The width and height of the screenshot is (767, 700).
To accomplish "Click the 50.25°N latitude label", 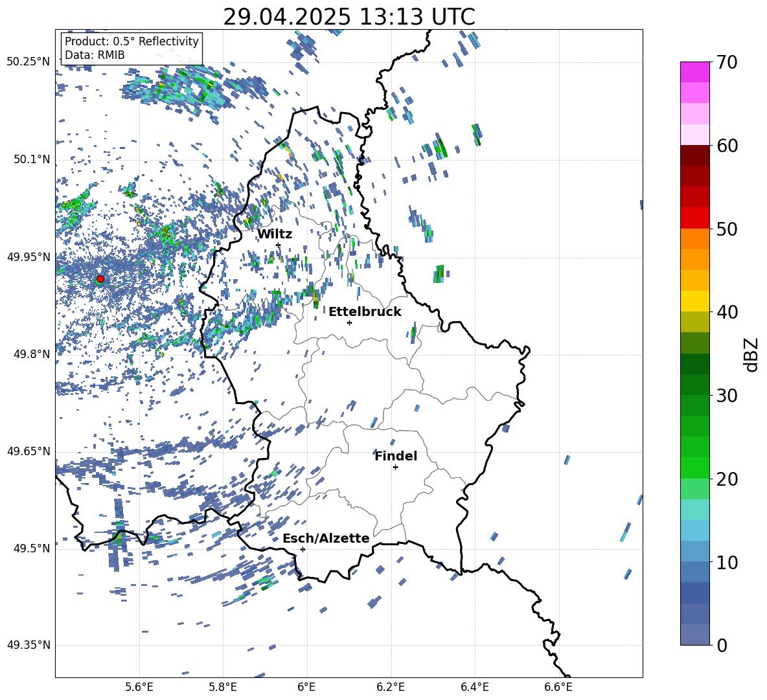I will pyautogui.click(x=29, y=62).
